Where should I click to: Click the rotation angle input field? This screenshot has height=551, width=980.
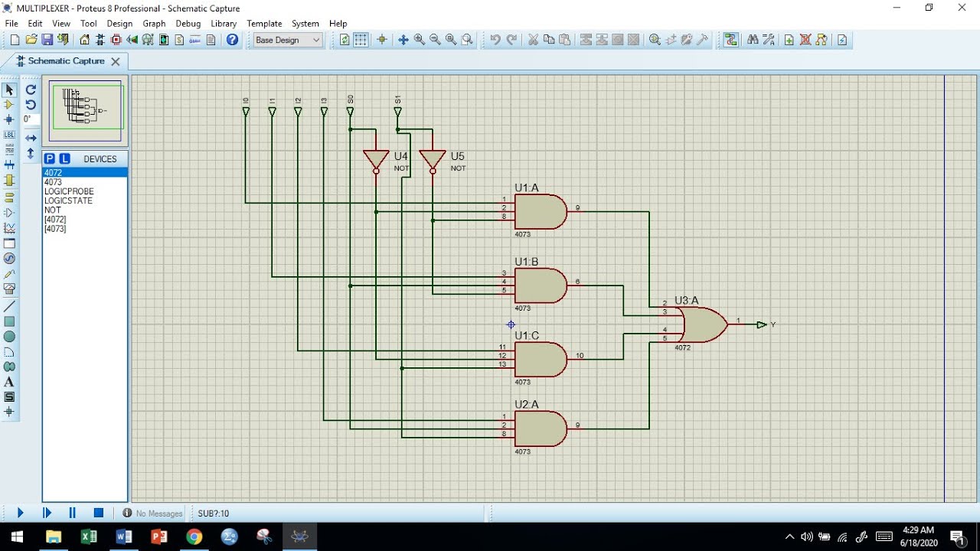pyautogui.click(x=31, y=119)
